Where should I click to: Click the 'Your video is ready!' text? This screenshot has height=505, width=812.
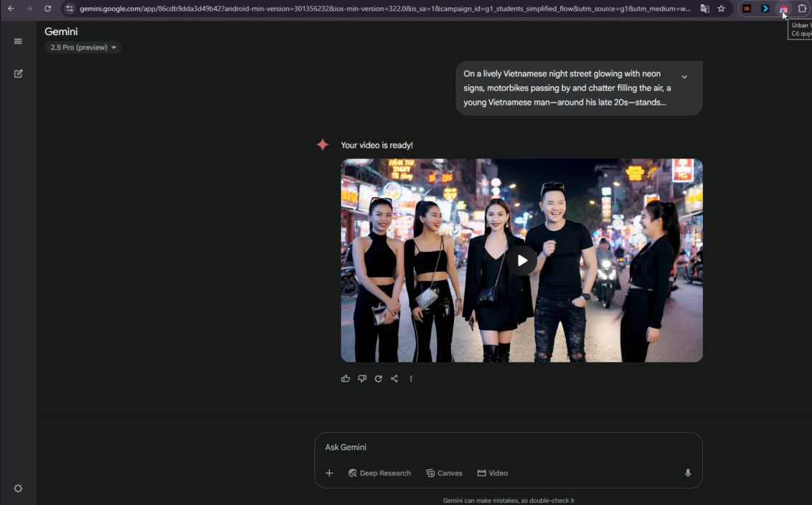click(377, 145)
